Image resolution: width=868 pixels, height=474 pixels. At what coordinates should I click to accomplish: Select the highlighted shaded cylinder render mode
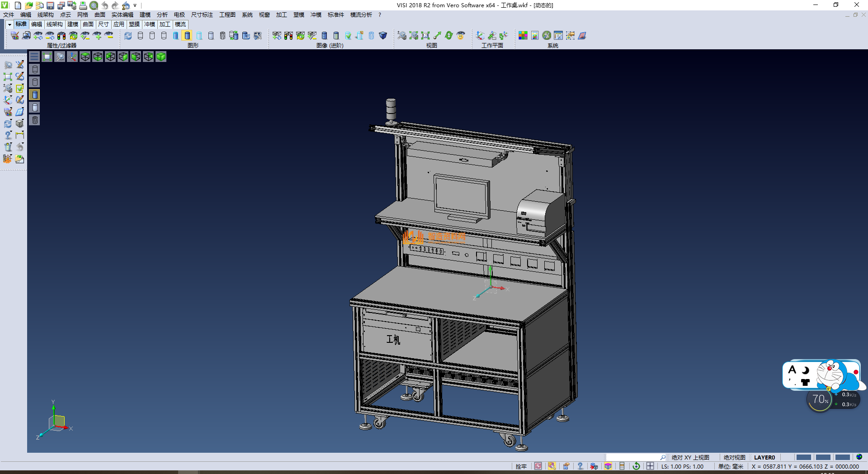tap(187, 36)
